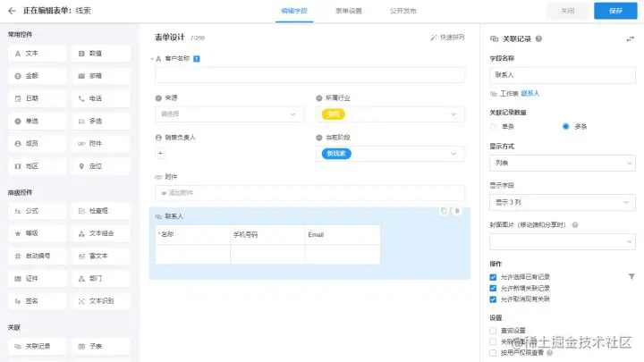
Task: Add a 成员 member control
Action: click(x=37, y=144)
